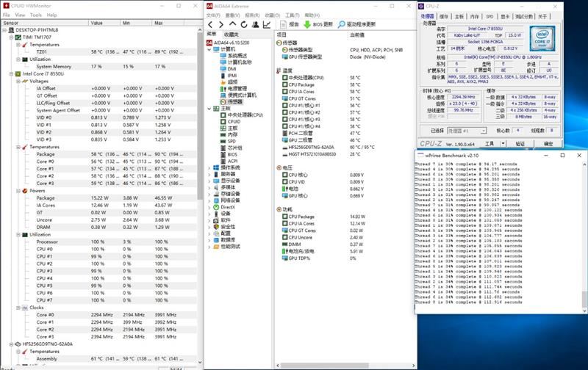Select CPUID item in AIDA64 tree

[x=234, y=122]
